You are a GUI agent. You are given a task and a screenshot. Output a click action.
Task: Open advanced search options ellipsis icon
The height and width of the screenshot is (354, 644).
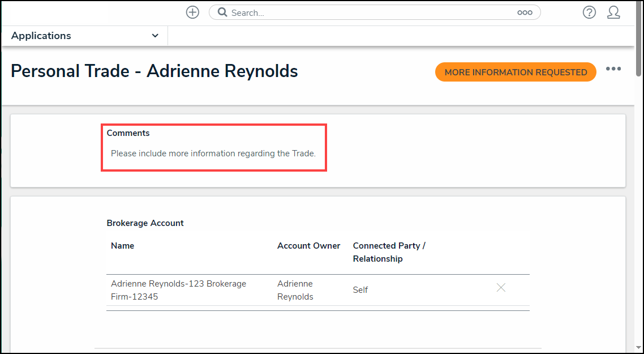click(x=525, y=12)
